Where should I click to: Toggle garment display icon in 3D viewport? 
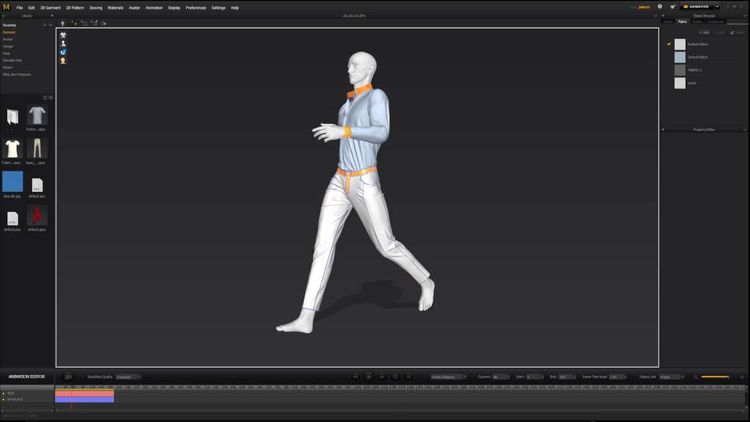(x=63, y=35)
